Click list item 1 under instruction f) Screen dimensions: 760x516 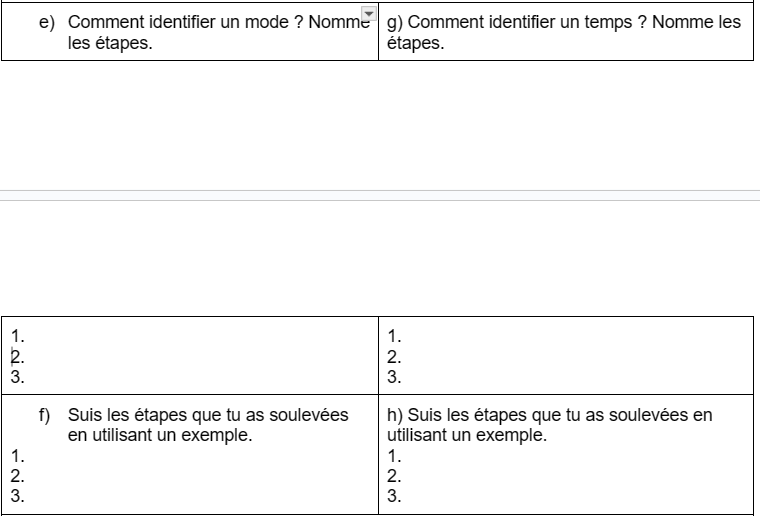pos(17,456)
